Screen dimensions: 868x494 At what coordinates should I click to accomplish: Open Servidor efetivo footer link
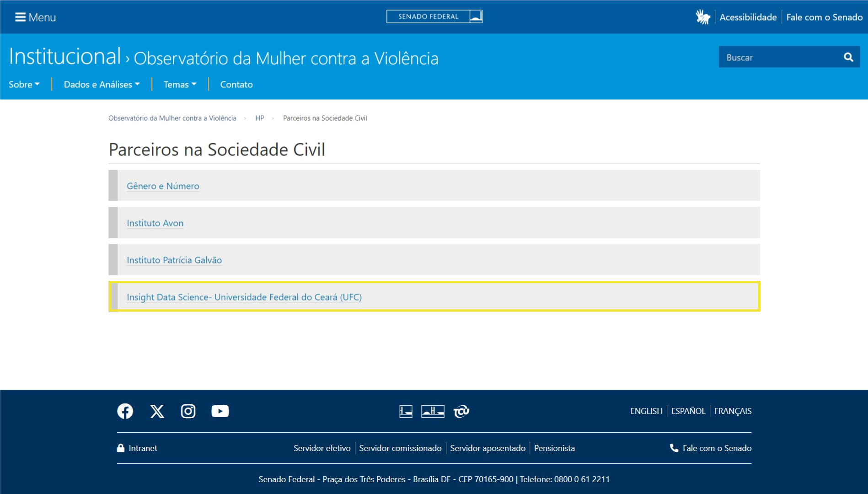coord(322,448)
